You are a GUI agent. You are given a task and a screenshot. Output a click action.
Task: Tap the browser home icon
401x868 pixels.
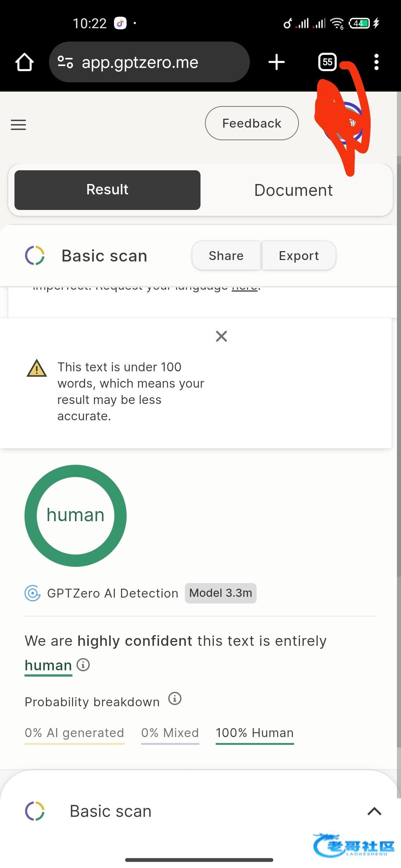pos(25,62)
